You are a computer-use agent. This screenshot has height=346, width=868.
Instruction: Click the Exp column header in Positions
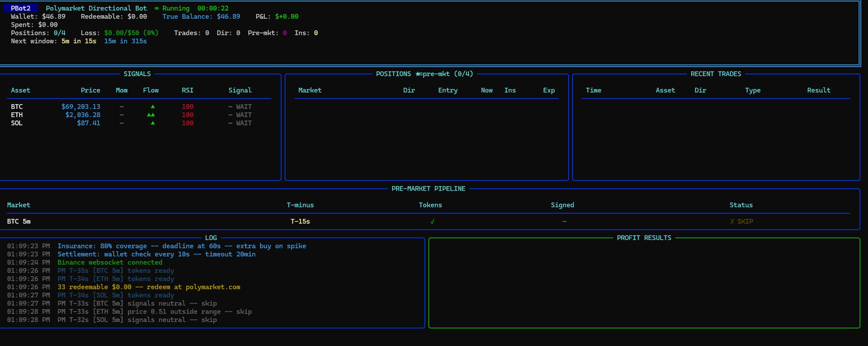[x=549, y=90]
